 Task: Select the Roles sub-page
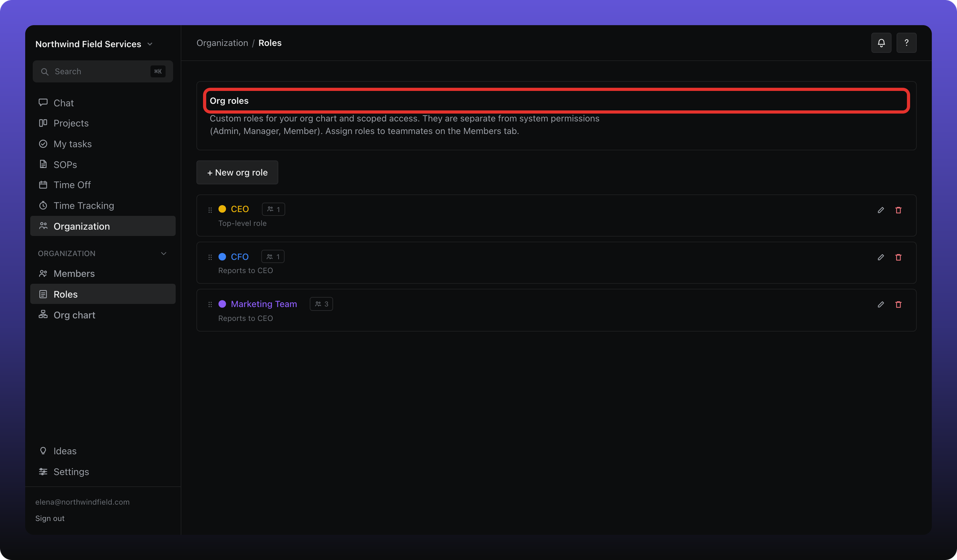(x=103, y=294)
